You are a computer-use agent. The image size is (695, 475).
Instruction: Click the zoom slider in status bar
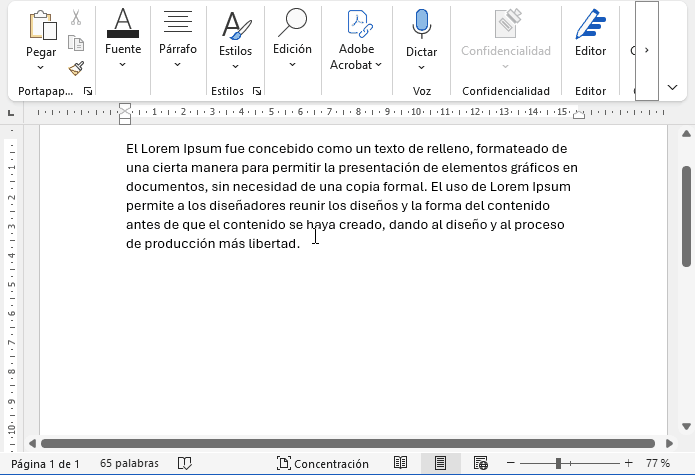(558, 464)
